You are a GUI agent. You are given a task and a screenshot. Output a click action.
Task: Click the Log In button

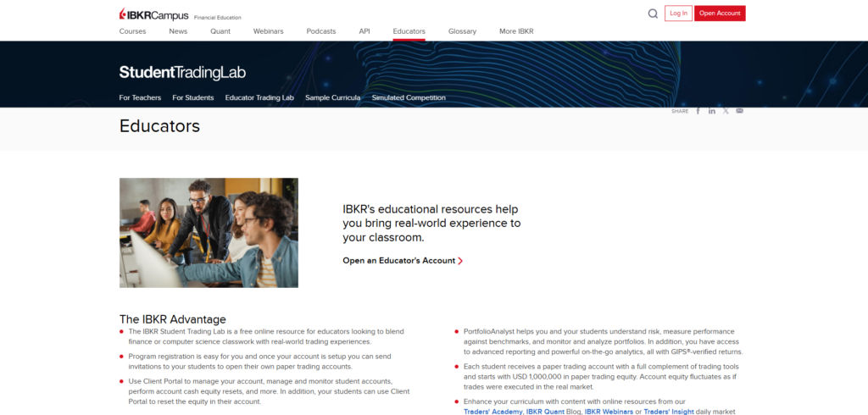coord(678,14)
